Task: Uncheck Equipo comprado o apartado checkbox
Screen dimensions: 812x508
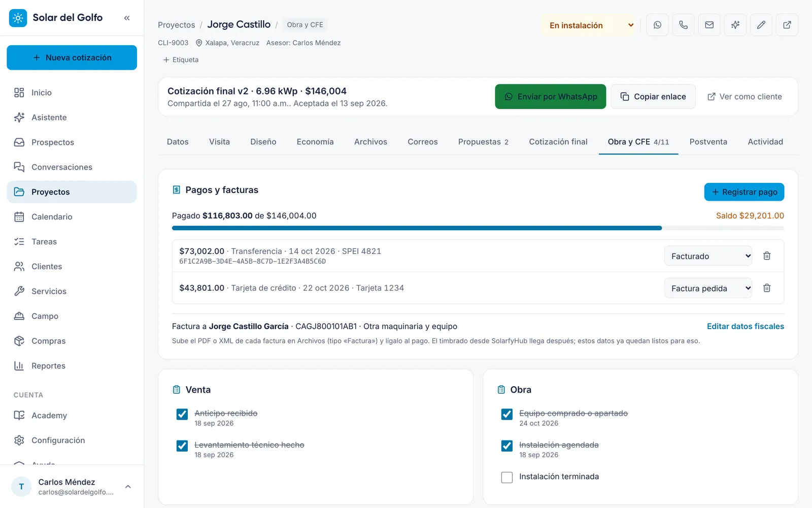Action: [507, 415]
